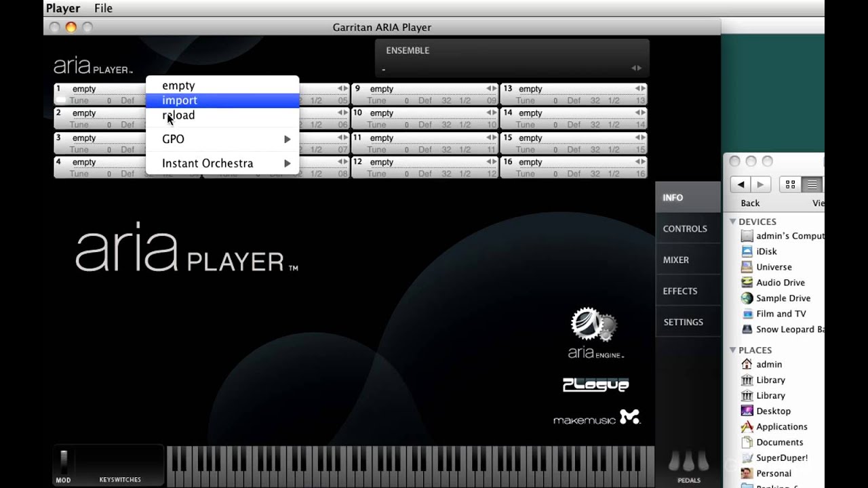Click the Tune value of slot 9
Viewport: 868px width, 488px height.
[406, 100]
